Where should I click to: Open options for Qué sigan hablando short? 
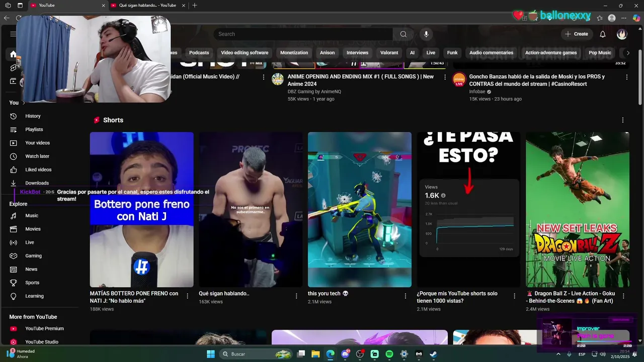(x=296, y=296)
